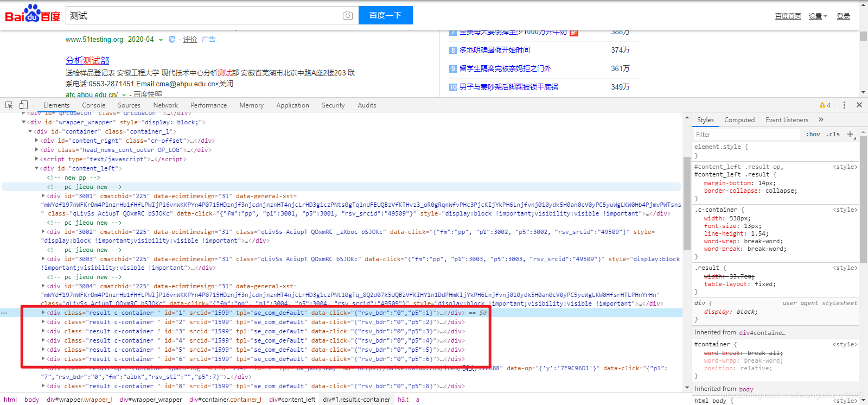This screenshot has height=405, width=868.
Task: Open hot item 留学生隔离完被亲妈拒之门外
Action: click(505, 68)
